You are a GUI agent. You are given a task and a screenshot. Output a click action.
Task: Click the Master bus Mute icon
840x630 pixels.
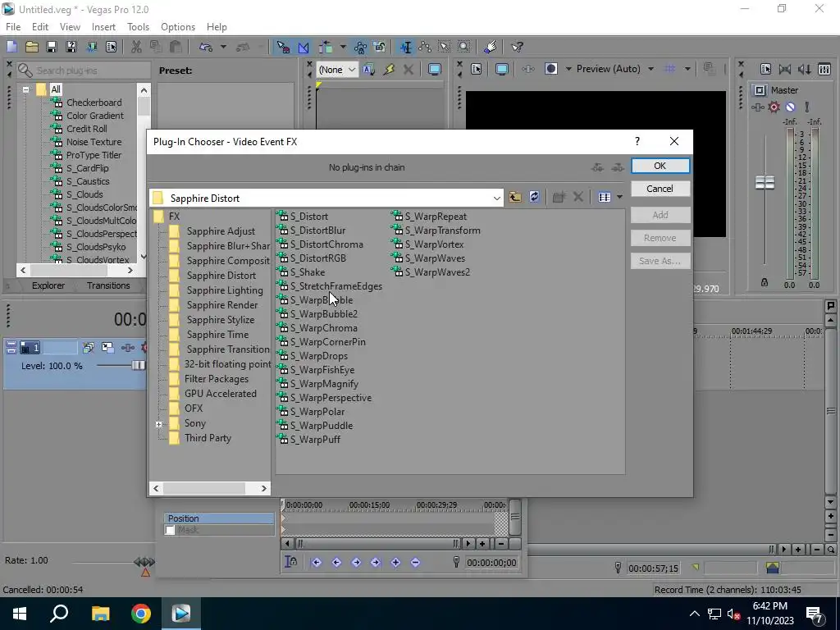pyautogui.click(x=790, y=107)
